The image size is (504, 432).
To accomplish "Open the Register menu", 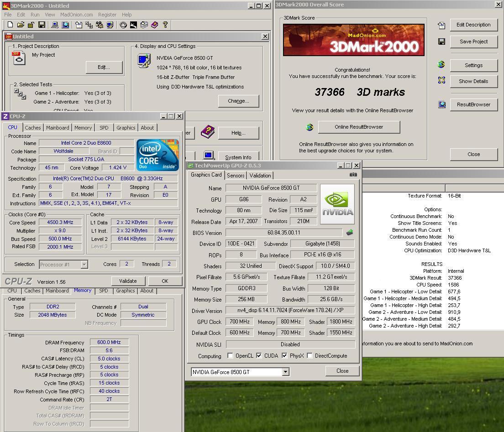I will point(107,15).
